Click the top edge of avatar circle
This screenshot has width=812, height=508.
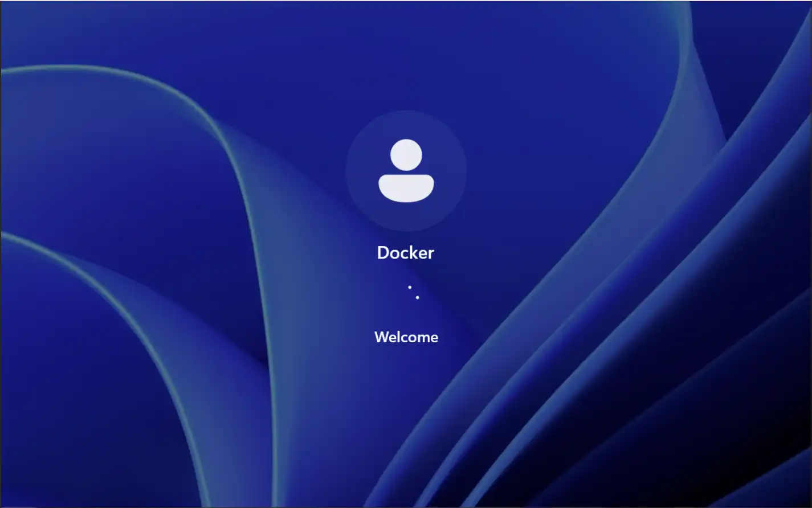coord(406,113)
